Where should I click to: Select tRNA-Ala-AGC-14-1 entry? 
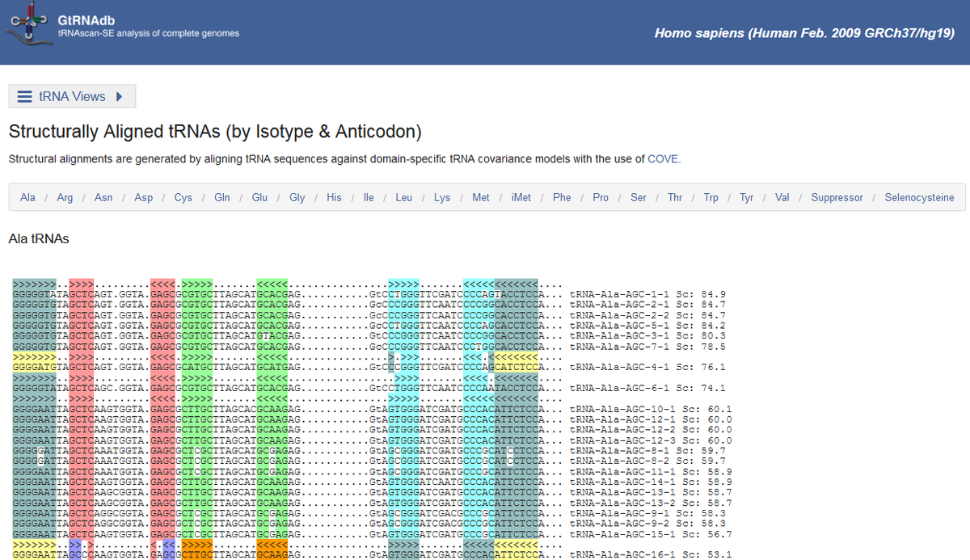click(x=623, y=482)
